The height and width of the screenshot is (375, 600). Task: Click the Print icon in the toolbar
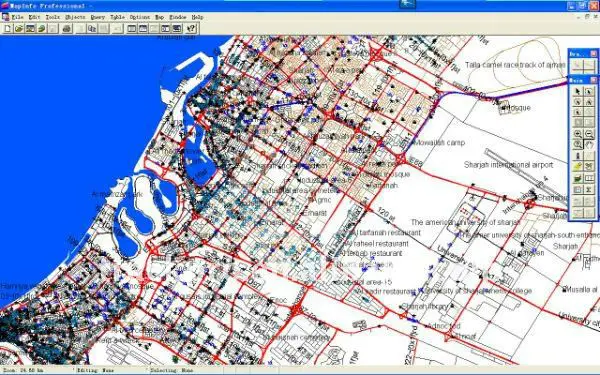(67, 28)
